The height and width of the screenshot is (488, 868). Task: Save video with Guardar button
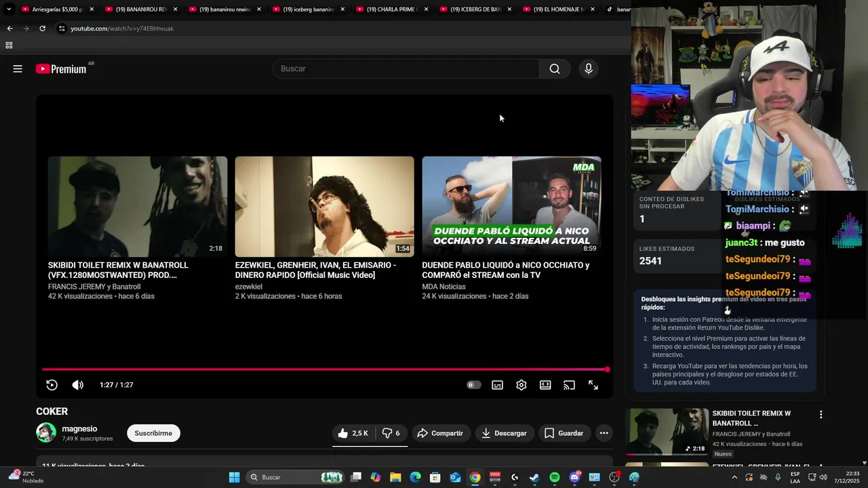pyautogui.click(x=564, y=433)
